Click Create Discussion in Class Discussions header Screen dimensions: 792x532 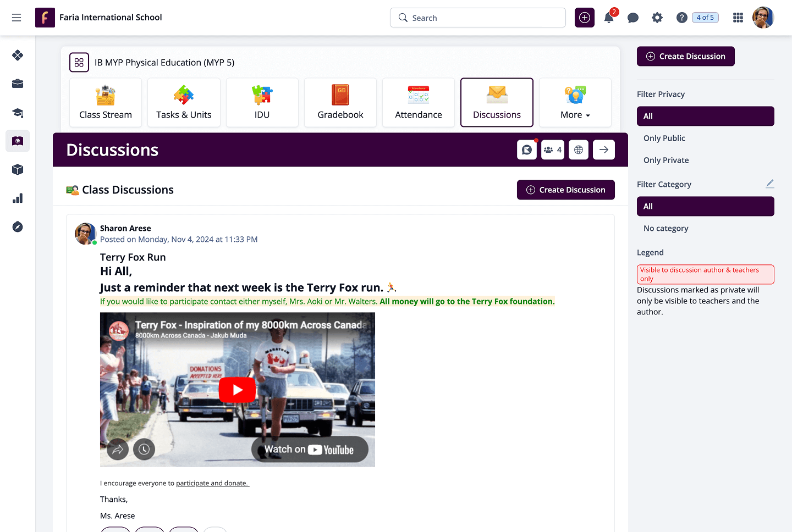click(565, 190)
